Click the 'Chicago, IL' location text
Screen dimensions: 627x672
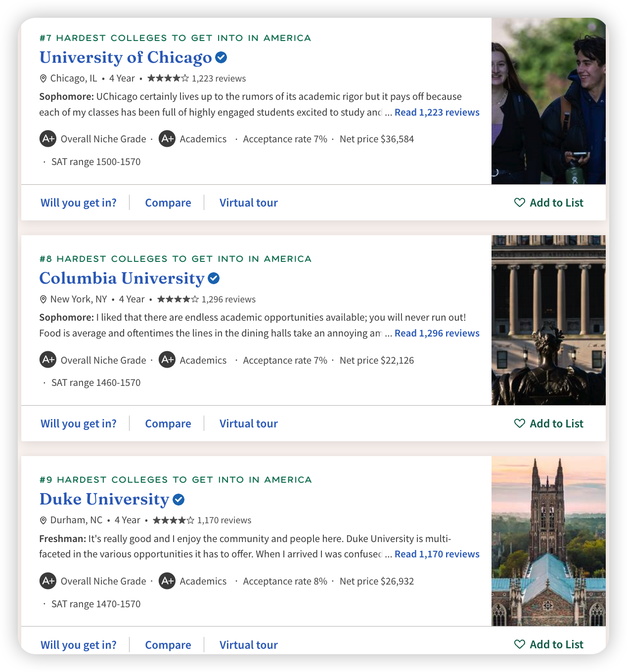[74, 79]
